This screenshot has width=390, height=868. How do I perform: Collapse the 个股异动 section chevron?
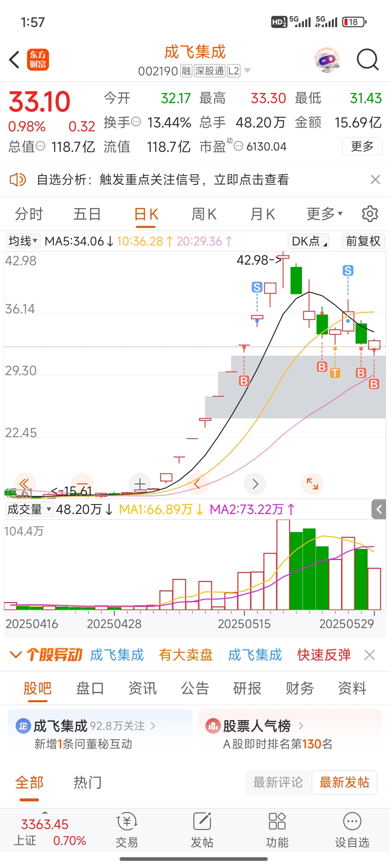(x=16, y=655)
